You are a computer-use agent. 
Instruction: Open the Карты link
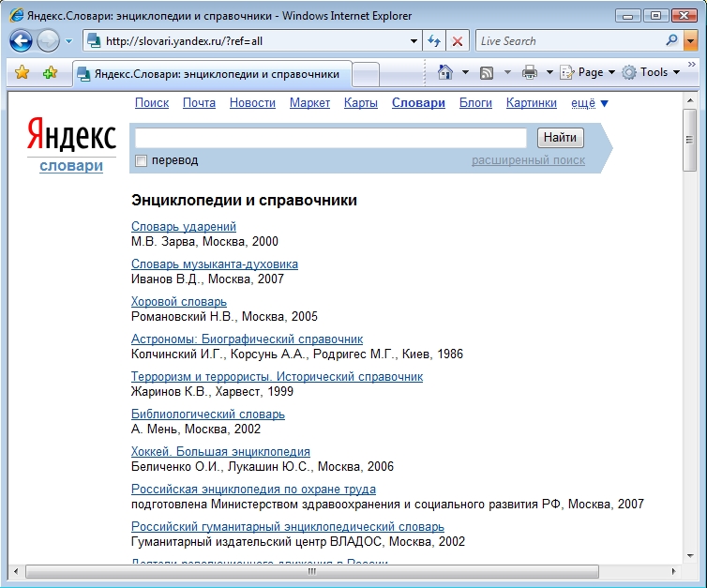pos(361,103)
